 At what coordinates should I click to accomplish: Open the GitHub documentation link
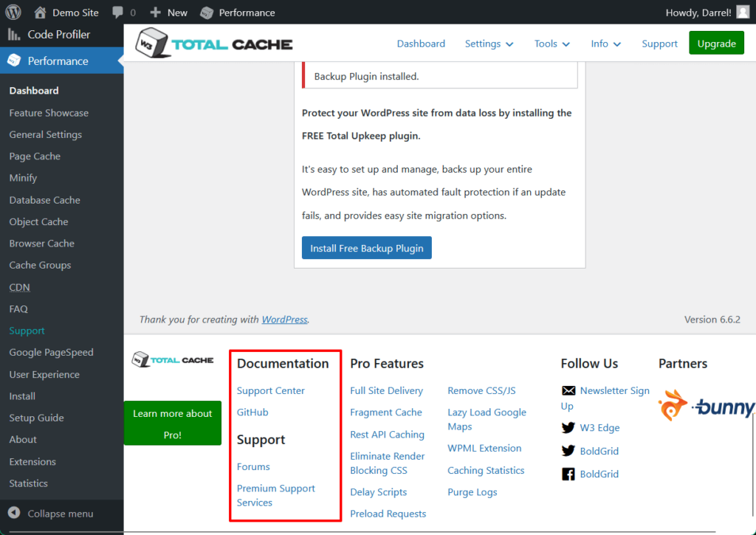tap(252, 412)
